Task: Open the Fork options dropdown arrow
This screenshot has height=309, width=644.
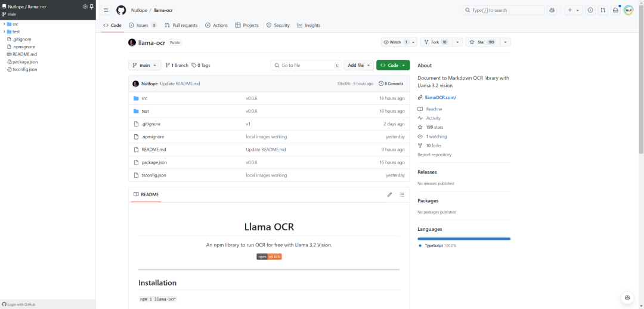Action: [457, 42]
